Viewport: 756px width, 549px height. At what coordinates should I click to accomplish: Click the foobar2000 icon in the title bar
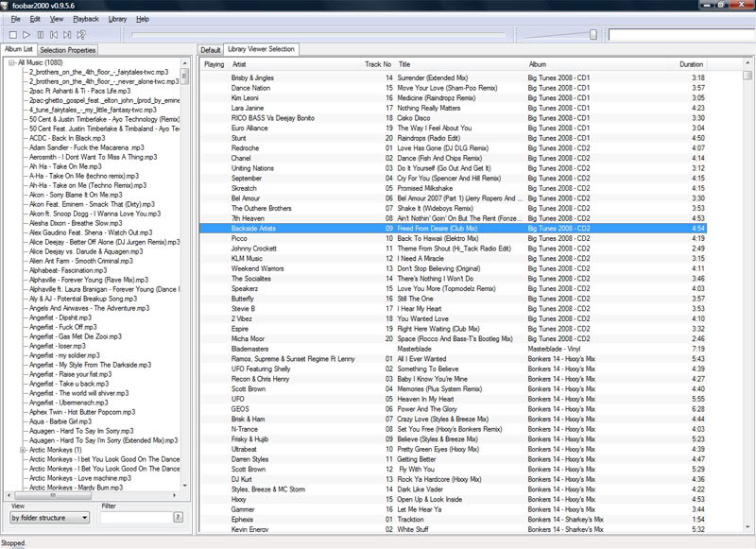(6, 6)
